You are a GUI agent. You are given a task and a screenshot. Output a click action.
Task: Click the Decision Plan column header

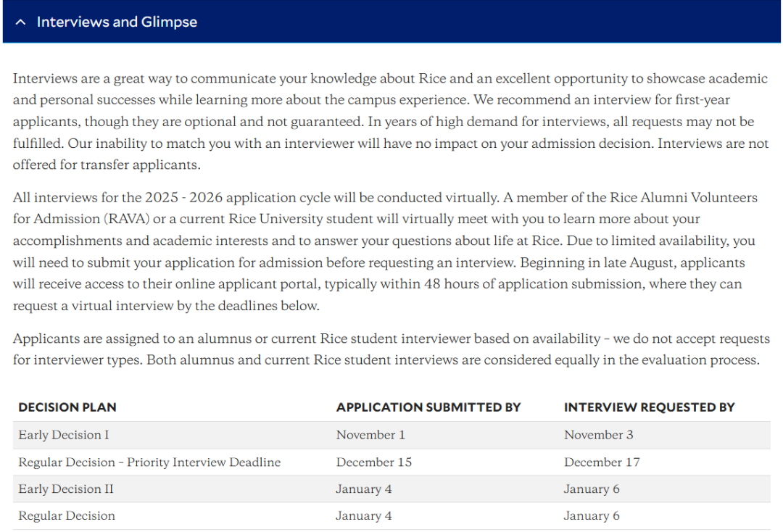[67, 407]
